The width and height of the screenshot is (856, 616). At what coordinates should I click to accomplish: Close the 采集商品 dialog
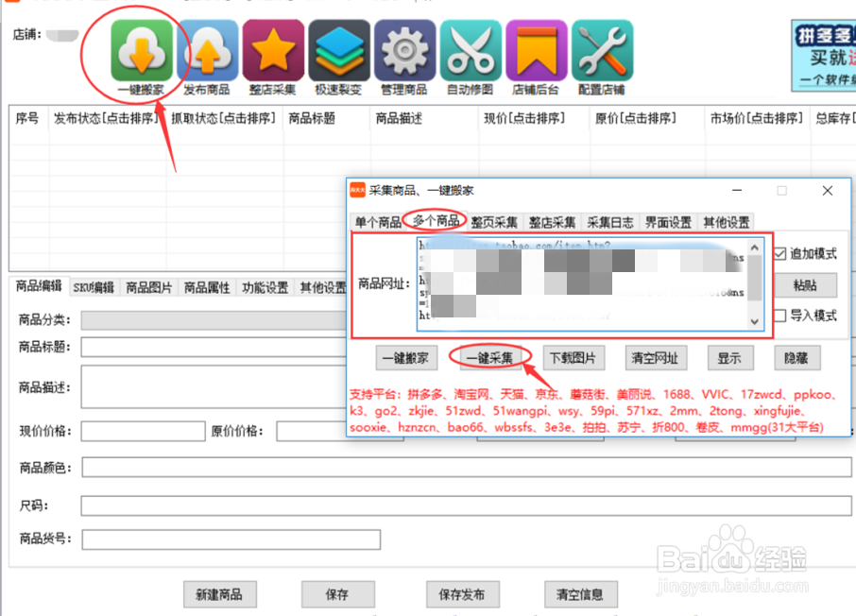827,190
